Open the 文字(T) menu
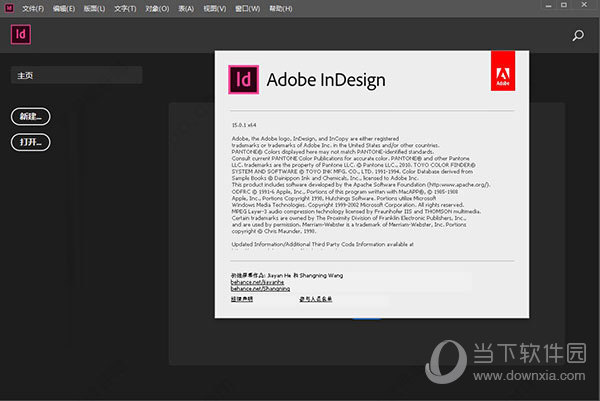This screenshot has height=401, width=600. click(125, 8)
